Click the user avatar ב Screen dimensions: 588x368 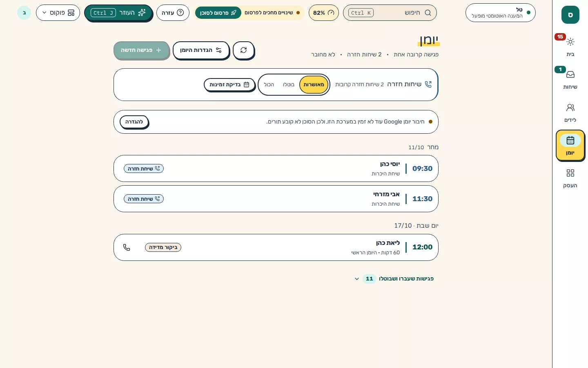point(24,13)
